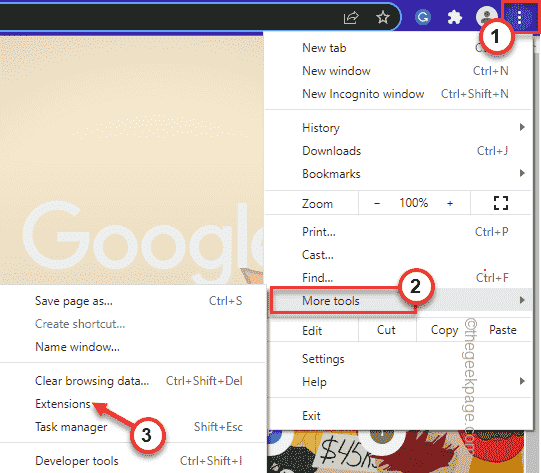Enter fullscreen mode via Zoom row icon
The height and width of the screenshot is (473, 541).
pyautogui.click(x=501, y=203)
